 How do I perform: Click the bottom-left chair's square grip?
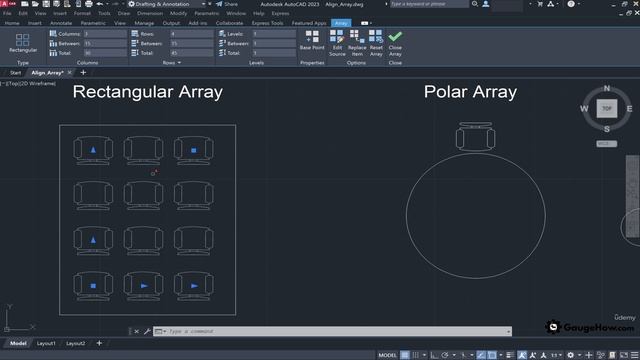93,286
